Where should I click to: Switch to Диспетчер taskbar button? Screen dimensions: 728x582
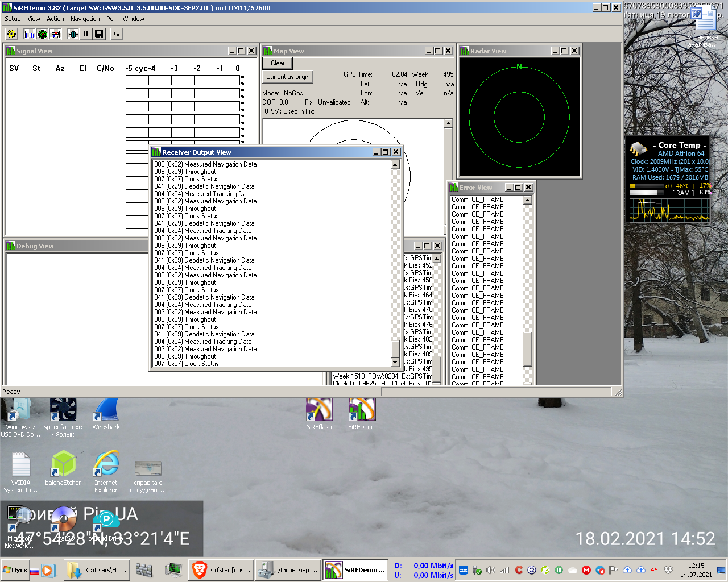click(x=287, y=570)
